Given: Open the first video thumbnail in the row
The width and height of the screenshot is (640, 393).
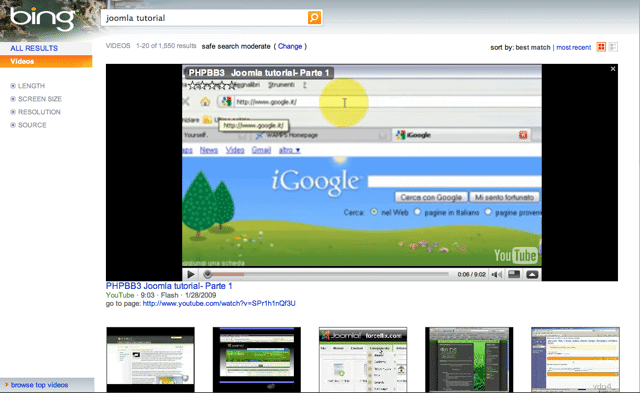Looking at the screenshot, I should [x=151, y=359].
